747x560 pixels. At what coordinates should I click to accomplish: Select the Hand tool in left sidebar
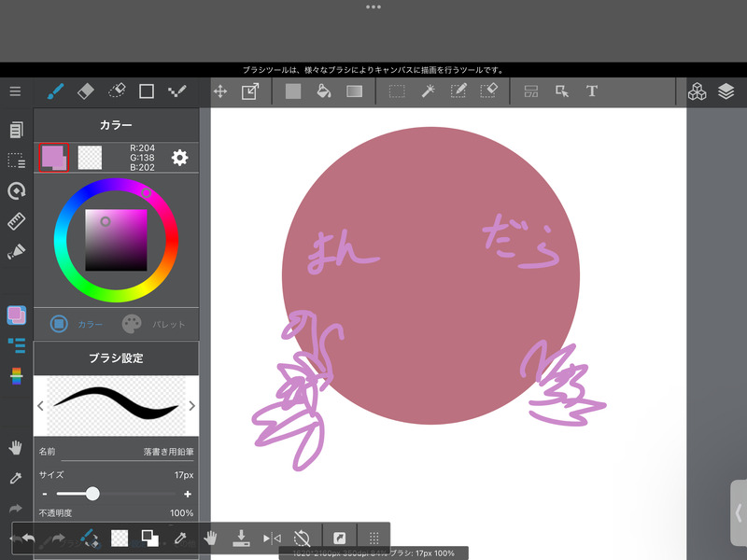pyautogui.click(x=16, y=448)
